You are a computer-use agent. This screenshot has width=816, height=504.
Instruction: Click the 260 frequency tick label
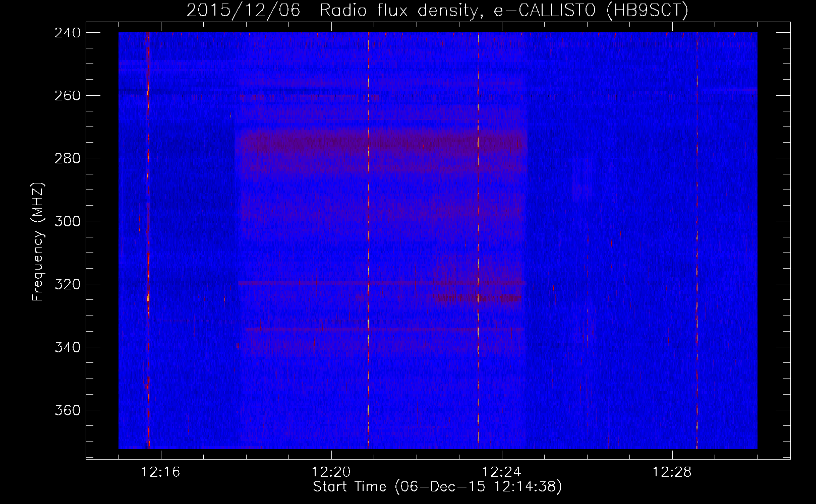pos(68,96)
